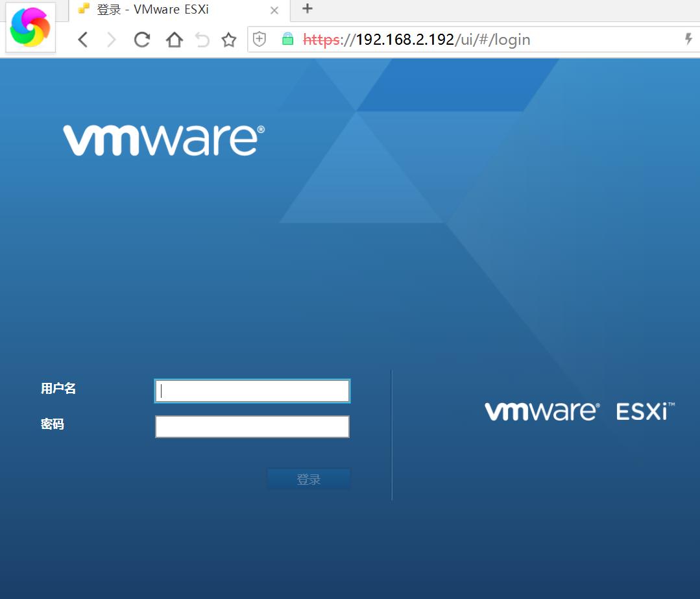Image resolution: width=700 pixels, height=599 pixels.
Task: Click the forward navigation arrow
Action: tap(112, 40)
